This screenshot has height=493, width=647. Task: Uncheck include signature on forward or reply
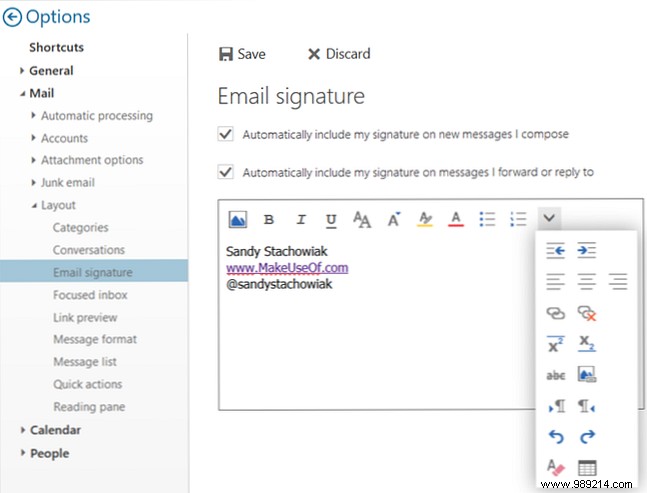226,172
